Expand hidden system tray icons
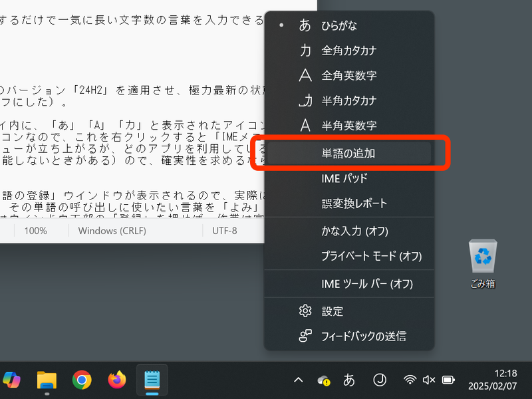This screenshot has height=399, width=532. pos(298,380)
